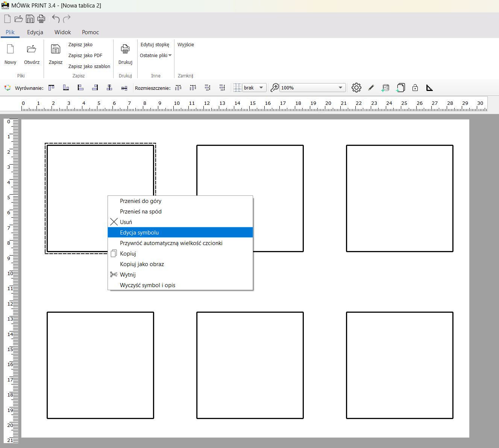499x448 pixels.
Task: Click second Rozmieszczenie distribute icon
Action: (193, 88)
